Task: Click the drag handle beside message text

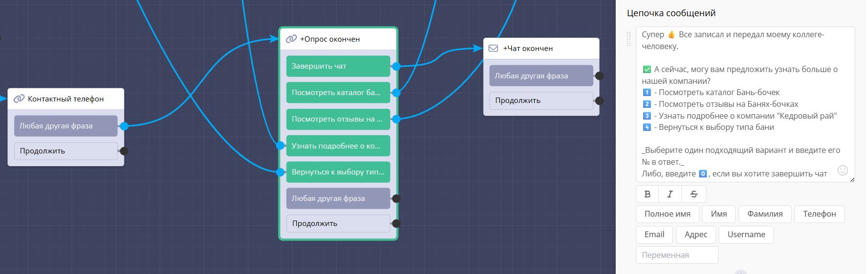Action: (x=629, y=39)
